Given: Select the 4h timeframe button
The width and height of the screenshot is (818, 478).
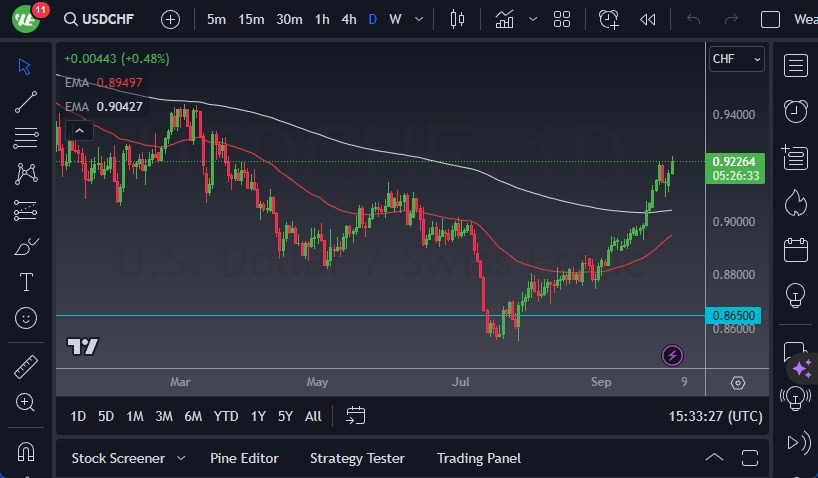Looking at the screenshot, I should click(x=348, y=19).
